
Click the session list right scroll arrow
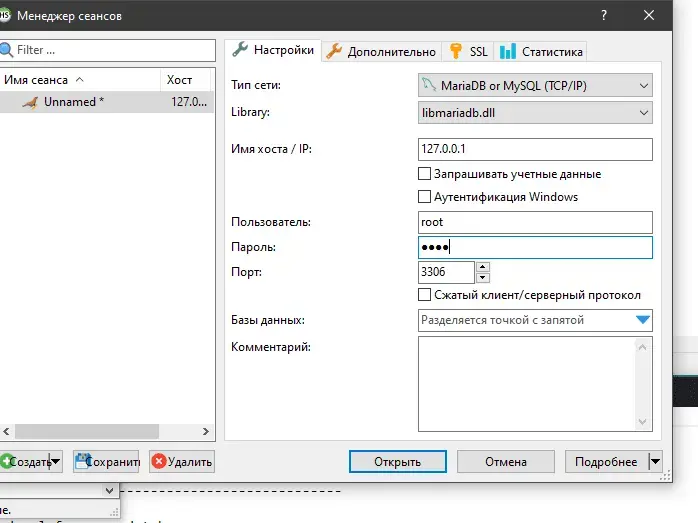(206, 431)
